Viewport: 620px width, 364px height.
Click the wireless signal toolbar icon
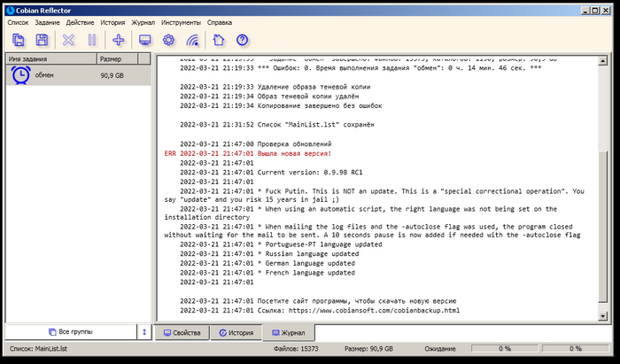[192, 39]
